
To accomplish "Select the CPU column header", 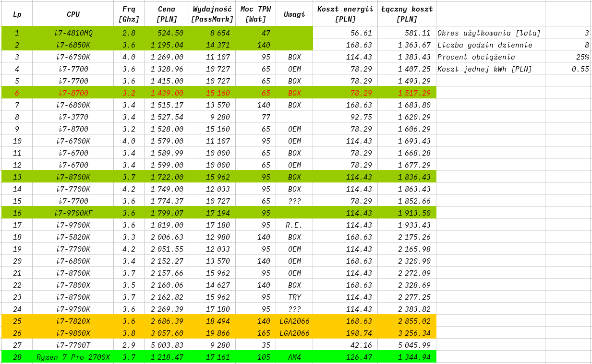I will coord(72,13).
